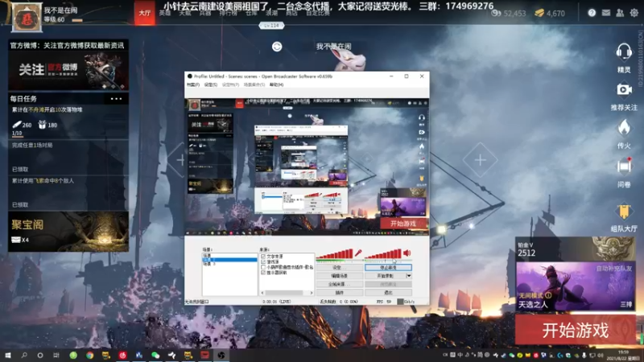
Task: Click the player avatar portrait
Action: point(27,18)
